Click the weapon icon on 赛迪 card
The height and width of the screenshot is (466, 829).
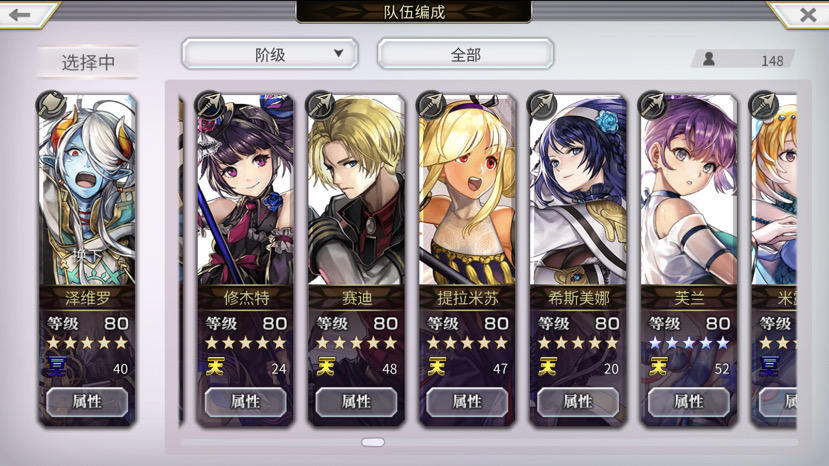tap(320, 104)
